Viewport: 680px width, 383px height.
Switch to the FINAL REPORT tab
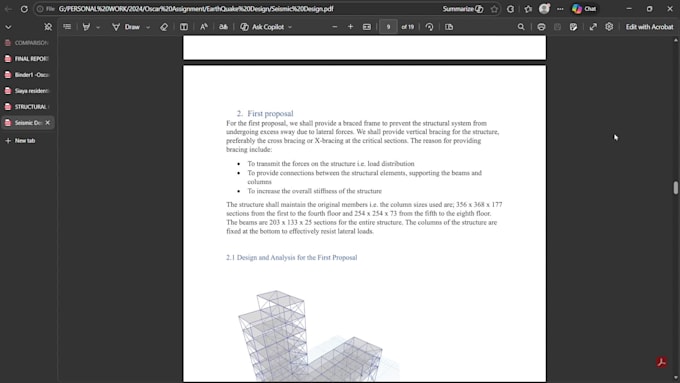point(28,59)
